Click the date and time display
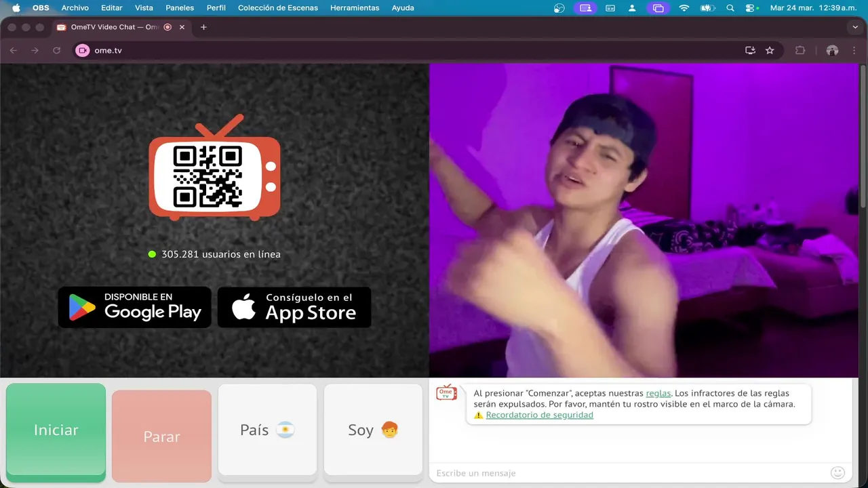Viewport: 868px width, 488px height. [814, 8]
